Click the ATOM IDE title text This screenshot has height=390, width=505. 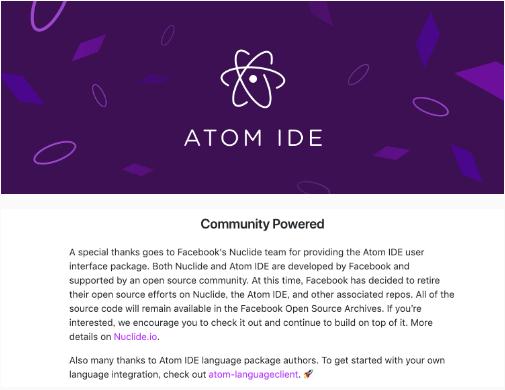tap(253, 138)
